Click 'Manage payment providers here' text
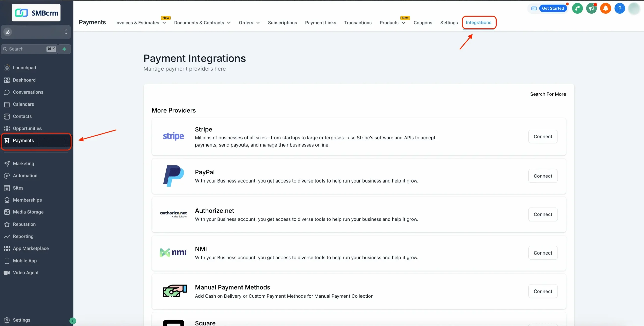Screen dimensions: 644x326 pos(185,69)
